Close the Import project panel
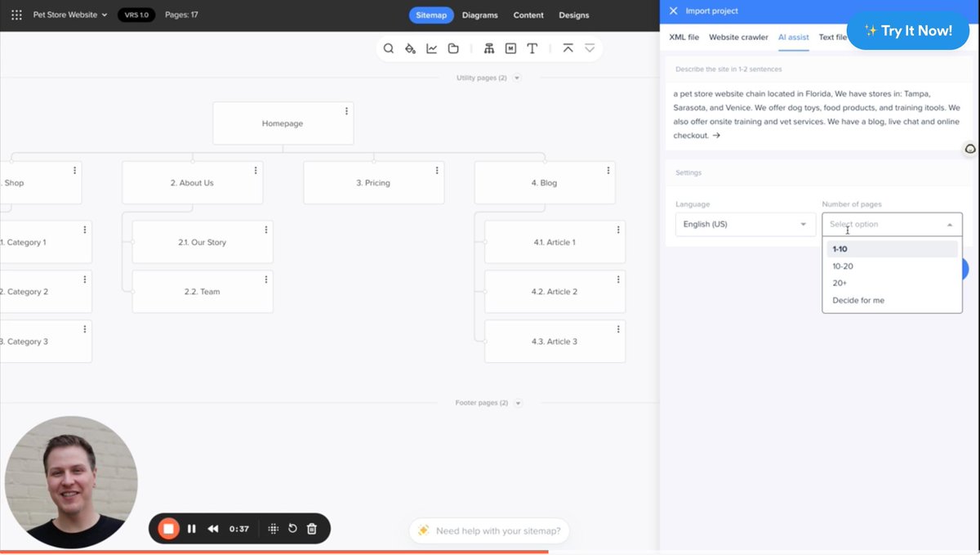The width and height of the screenshot is (980, 555). coord(673,11)
